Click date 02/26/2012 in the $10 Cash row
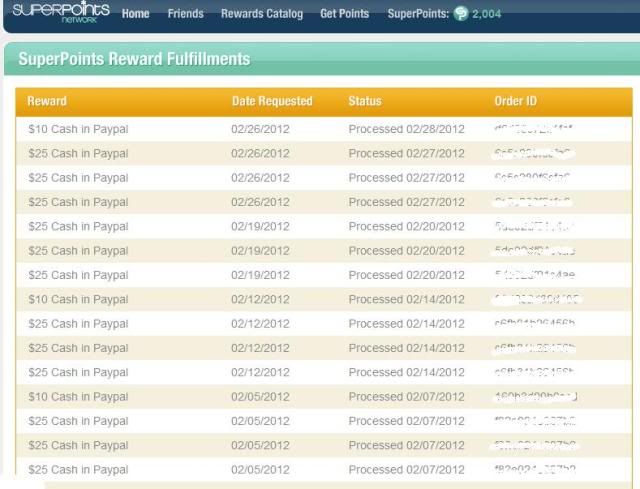The height and width of the screenshot is (489, 640). [260, 129]
